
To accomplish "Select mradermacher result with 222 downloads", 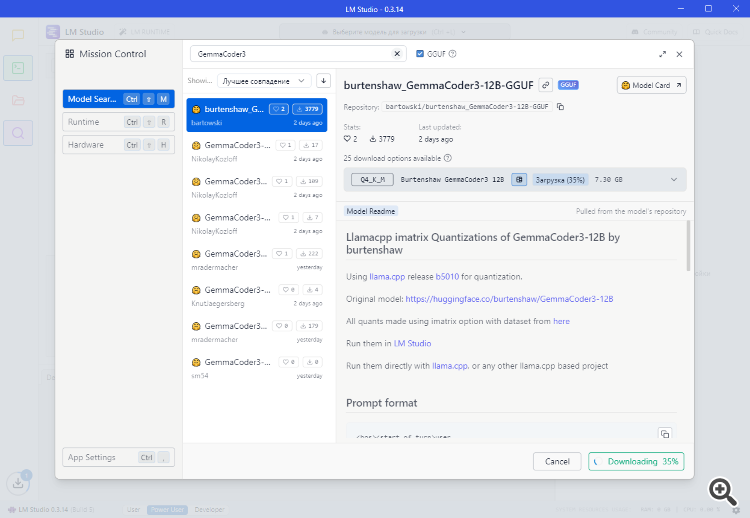I will pos(257,260).
